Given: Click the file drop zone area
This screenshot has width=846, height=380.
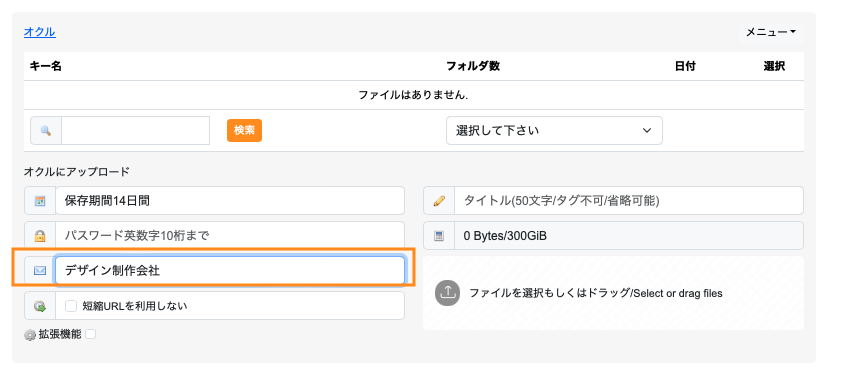Looking at the screenshot, I should [613, 293].
